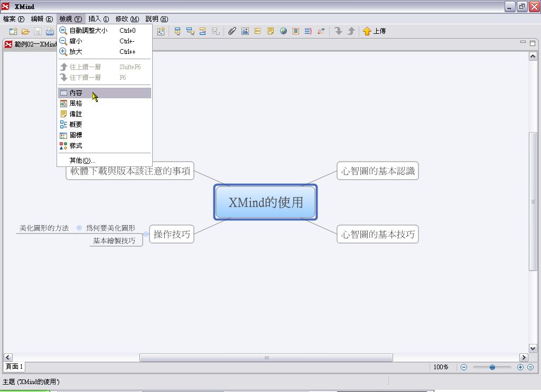The height and width of the screenshot is (392, 541).
Task: Click the globe hyperlink icon
Action: click(283, 31)
